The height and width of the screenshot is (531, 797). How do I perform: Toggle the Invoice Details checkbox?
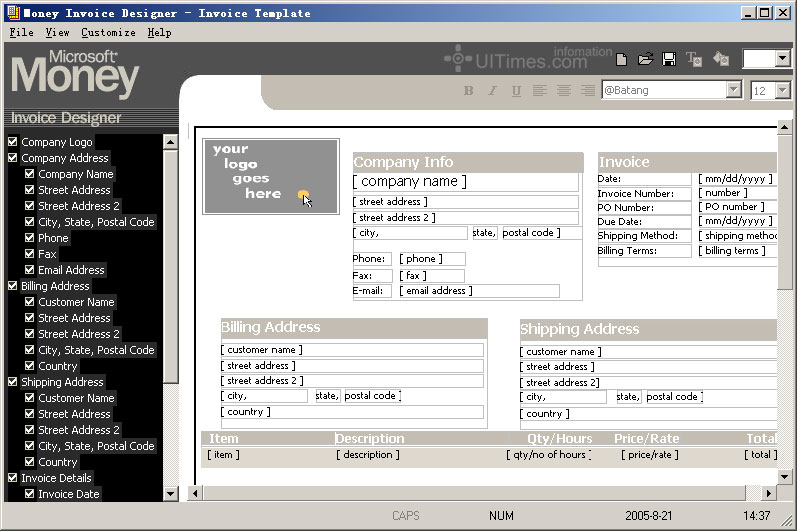click(13, 478)
